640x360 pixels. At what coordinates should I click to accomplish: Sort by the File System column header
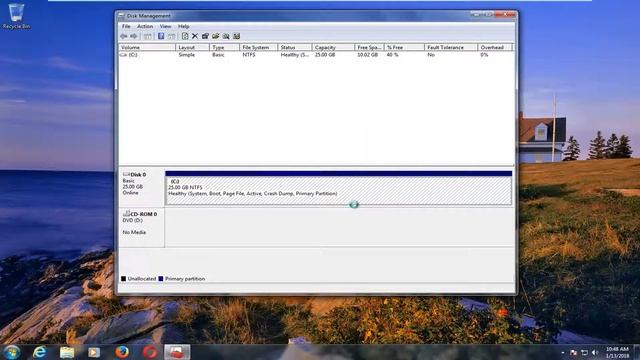pyautogui.click(x=258, y=47)
